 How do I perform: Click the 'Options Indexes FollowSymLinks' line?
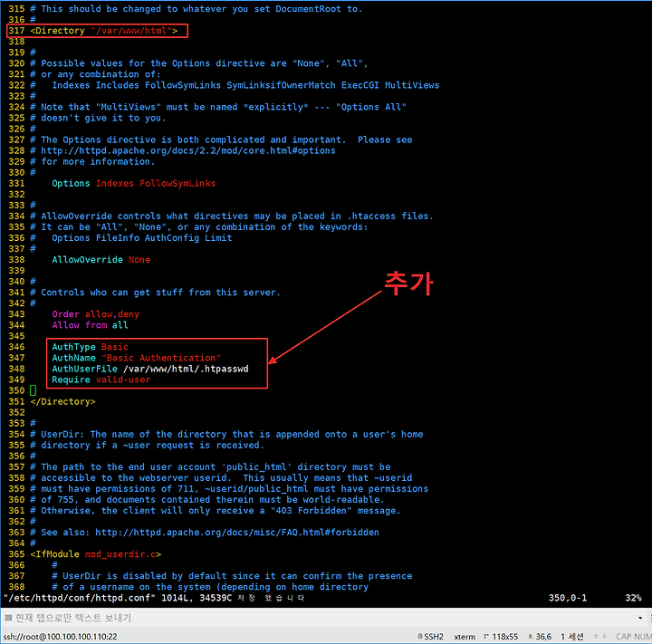click(x=133, y=184)
